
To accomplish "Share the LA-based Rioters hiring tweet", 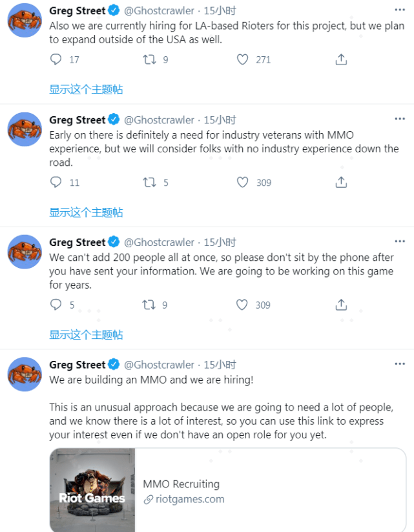I will pyautogui.click(x=341, y=60).
